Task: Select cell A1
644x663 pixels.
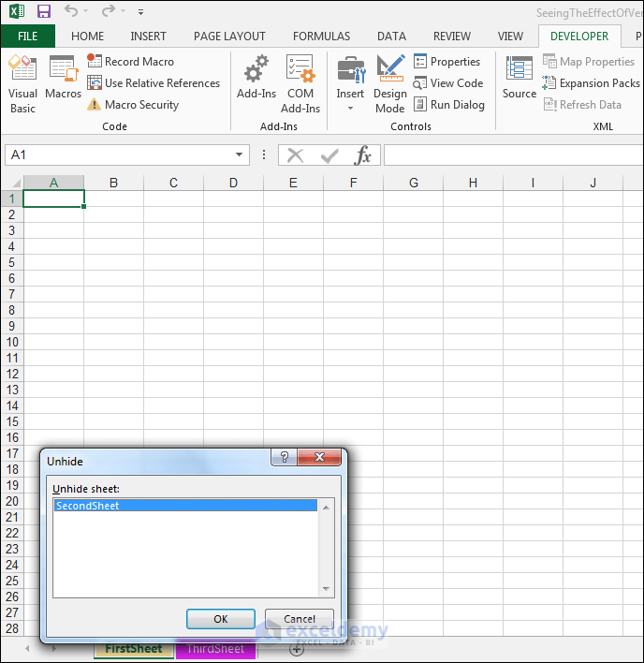Action: (x=53, y=199)
